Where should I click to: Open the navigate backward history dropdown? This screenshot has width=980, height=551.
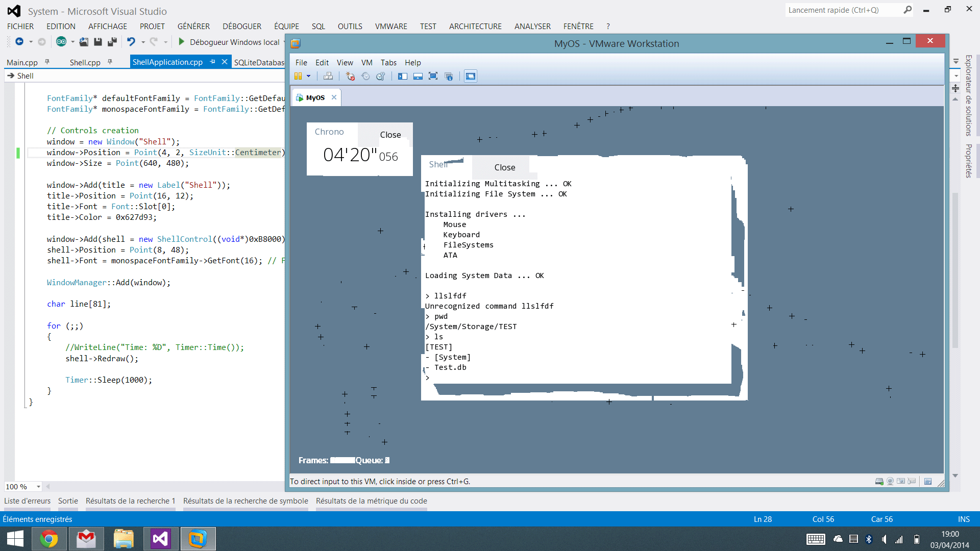(31, 42)
